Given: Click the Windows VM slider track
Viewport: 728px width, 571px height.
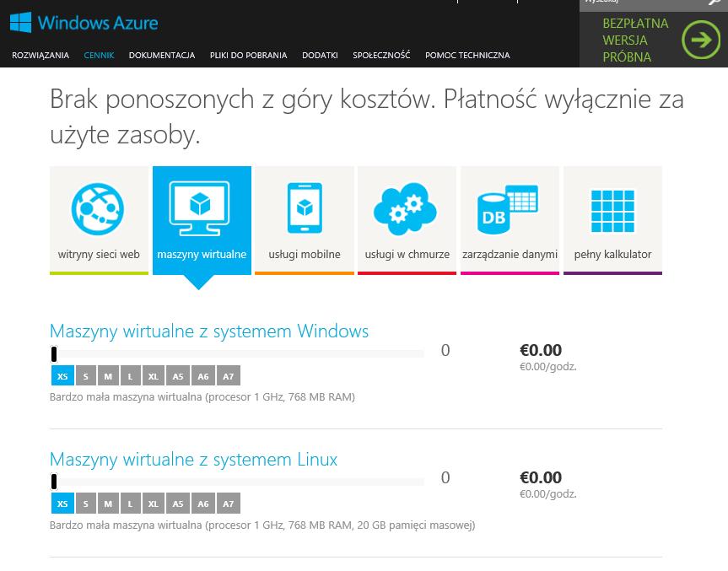Looking at the screenshot, I should 237,354.
